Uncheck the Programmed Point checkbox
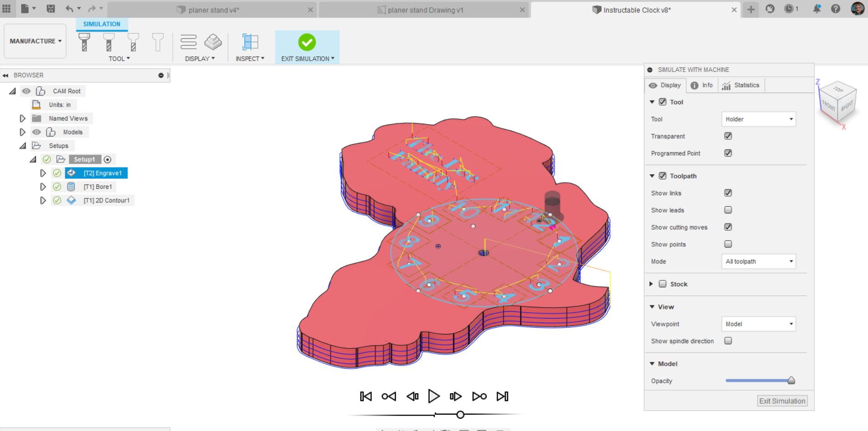This screenshot has width=868, height=431. tap(728, 153)
